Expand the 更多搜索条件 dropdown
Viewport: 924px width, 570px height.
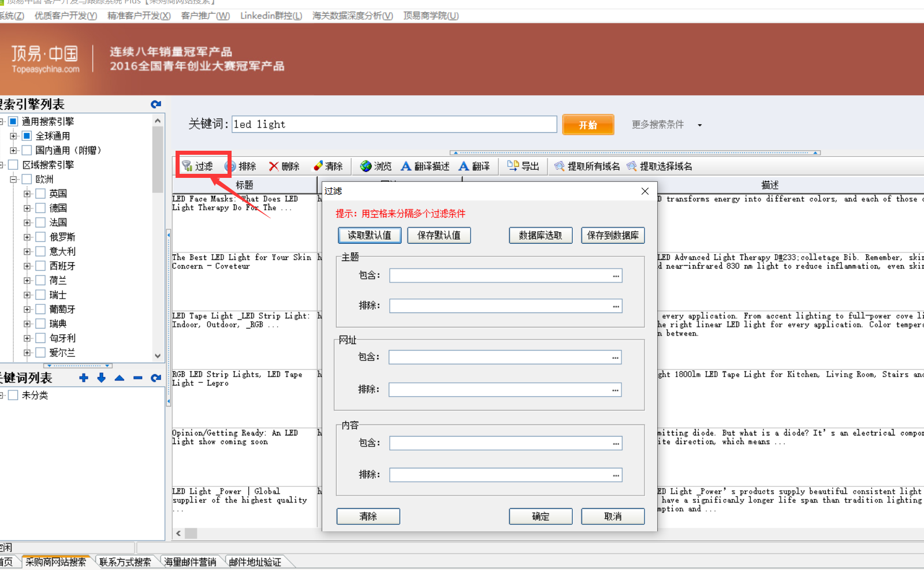pos(699,125)
